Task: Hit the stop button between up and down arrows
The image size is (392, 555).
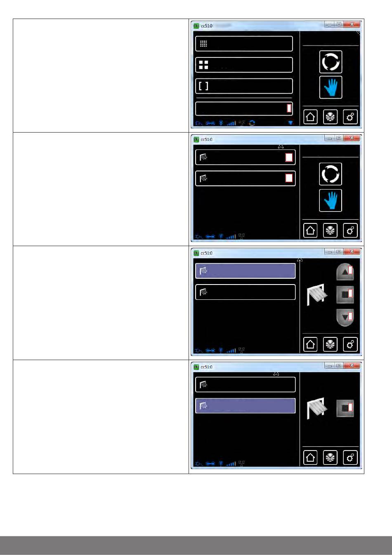Action: 345,294
